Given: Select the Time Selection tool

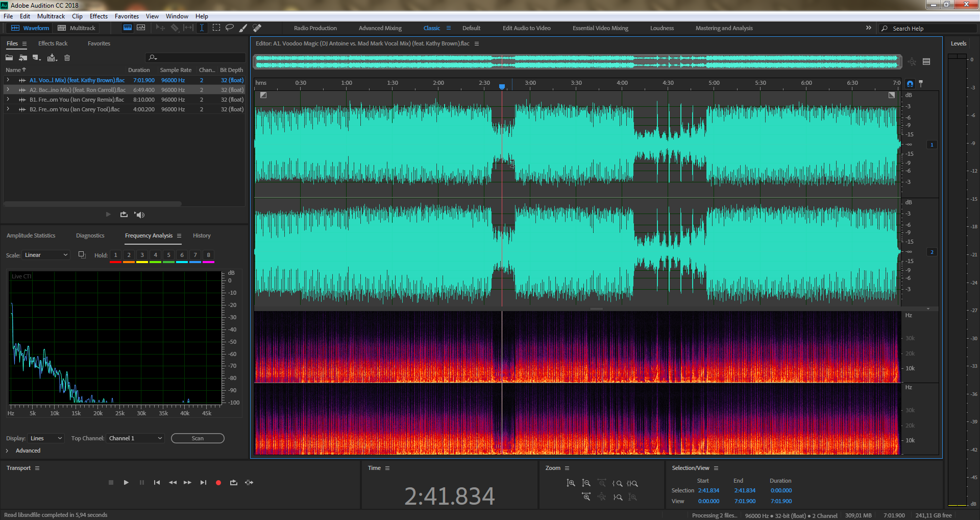Looking at the screenshot, I should (202, 28).
